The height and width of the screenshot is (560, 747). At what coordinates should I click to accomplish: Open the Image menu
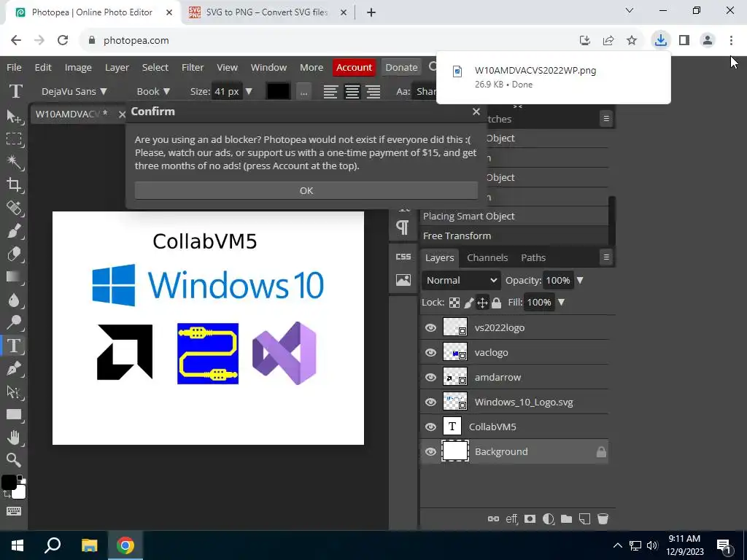tap(78, 68)
